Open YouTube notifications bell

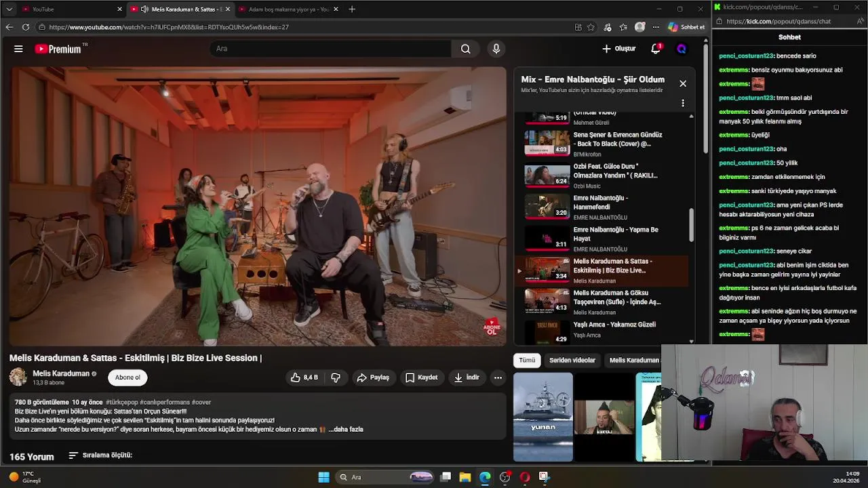656,49
